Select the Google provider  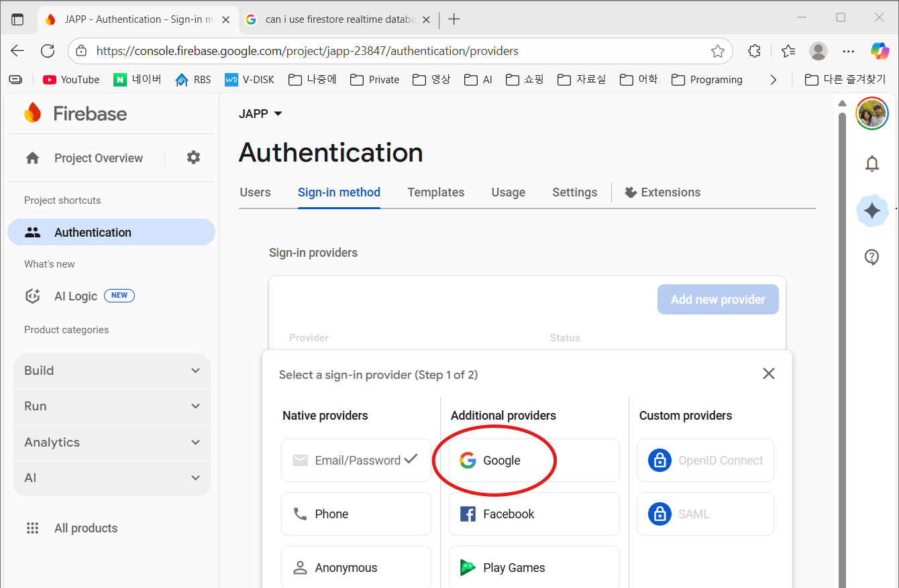click(534, 461)
